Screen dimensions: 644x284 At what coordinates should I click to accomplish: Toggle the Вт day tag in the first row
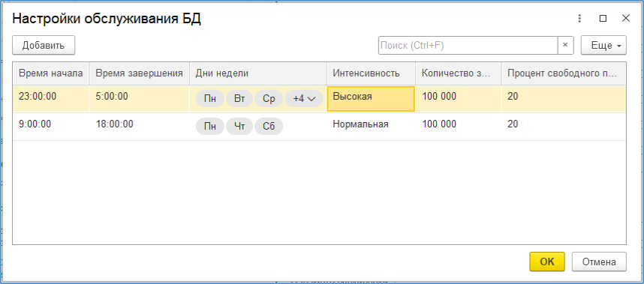click(239, 99)
